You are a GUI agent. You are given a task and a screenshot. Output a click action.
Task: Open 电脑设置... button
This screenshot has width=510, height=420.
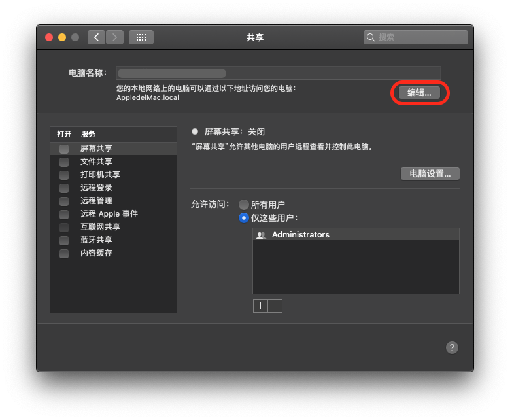pos(430,173)
